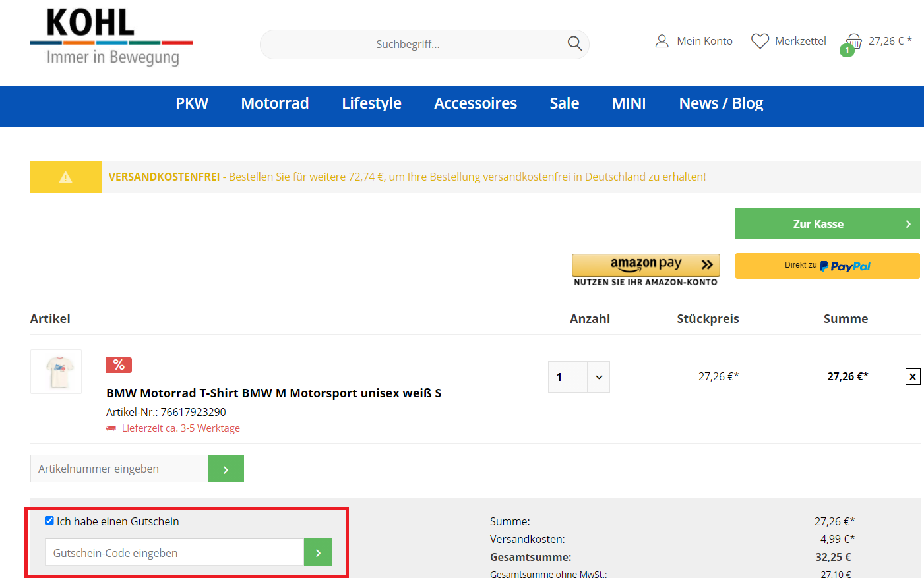Click the Zur Kasse button
This screenshot has height=578, width=924.
(x=827, y=224)
